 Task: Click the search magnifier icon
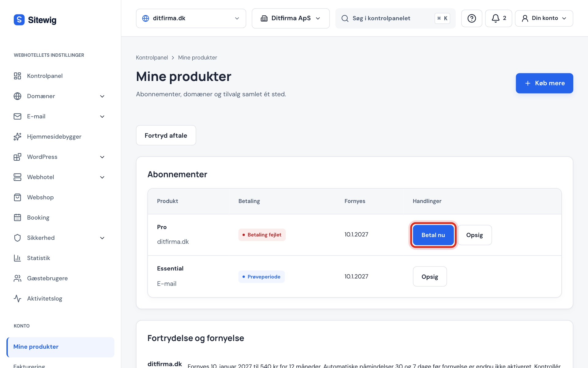(345, 18)
